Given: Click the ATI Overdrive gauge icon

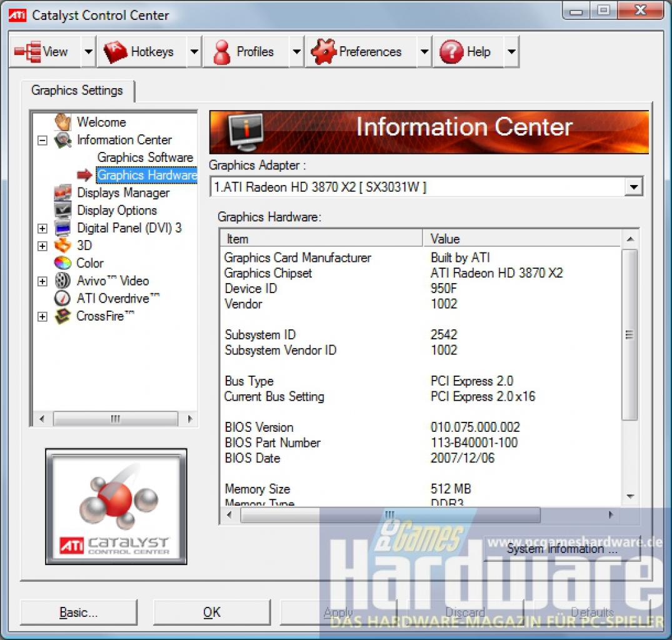Looking at the screenshot, I should click(x=63, y=298).
